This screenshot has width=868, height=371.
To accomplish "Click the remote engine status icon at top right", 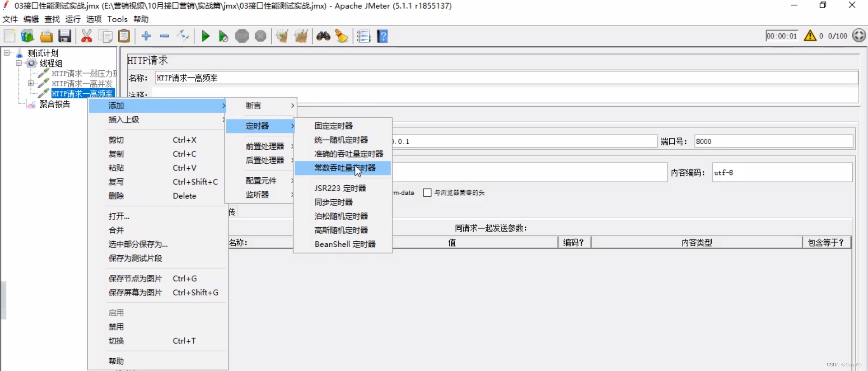I will (859, 35).
